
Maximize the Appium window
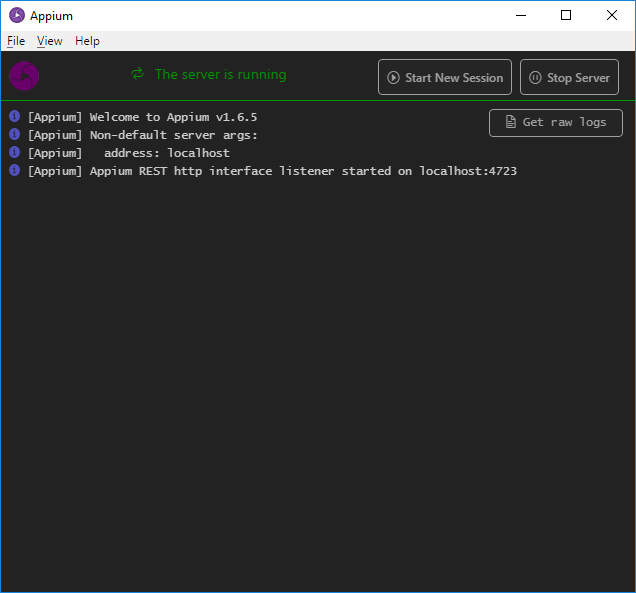click(x=566, y=15)
